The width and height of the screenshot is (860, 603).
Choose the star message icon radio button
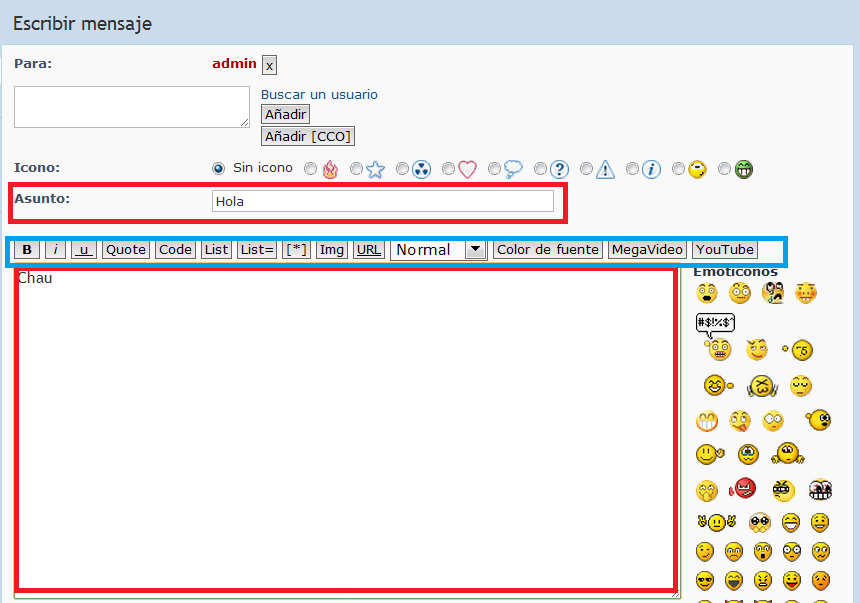[x=357, y=169]
